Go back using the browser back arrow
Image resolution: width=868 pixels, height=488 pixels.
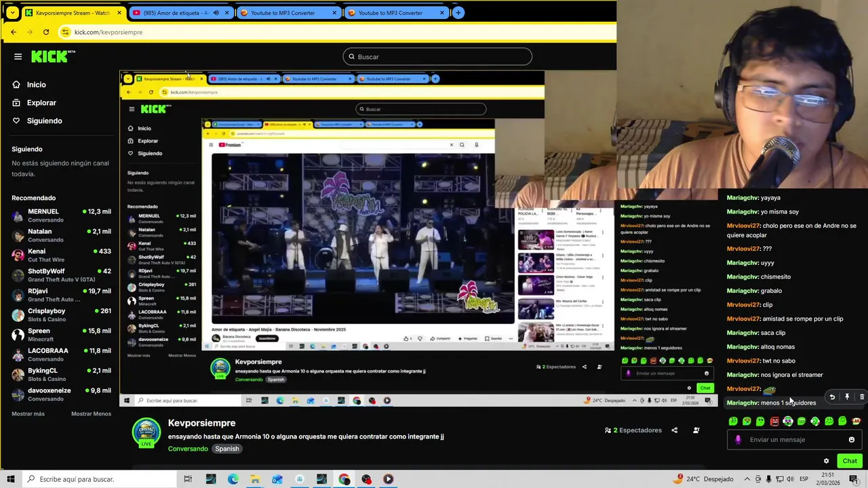coord(14,32)
